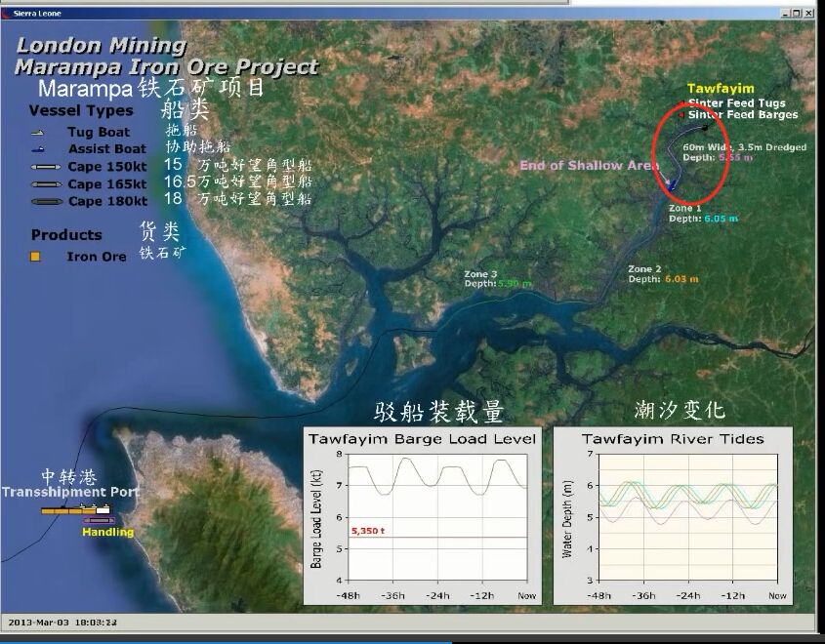Click the 'Products' legend heading
The width and height of the screenshot is (825, 644).
(66, 235)
